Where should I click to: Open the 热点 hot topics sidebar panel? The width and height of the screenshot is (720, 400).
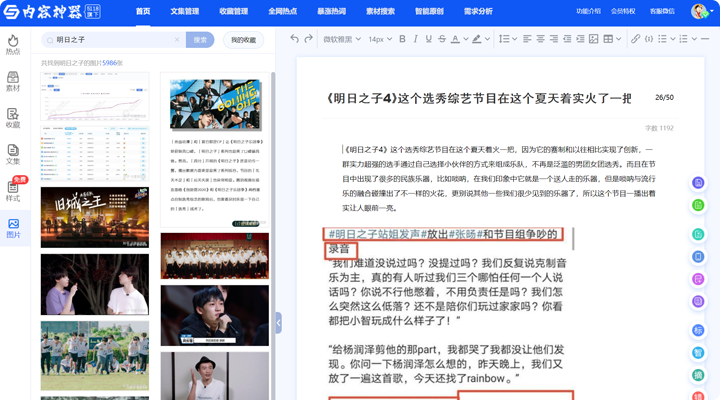click(x=13, y=45)
